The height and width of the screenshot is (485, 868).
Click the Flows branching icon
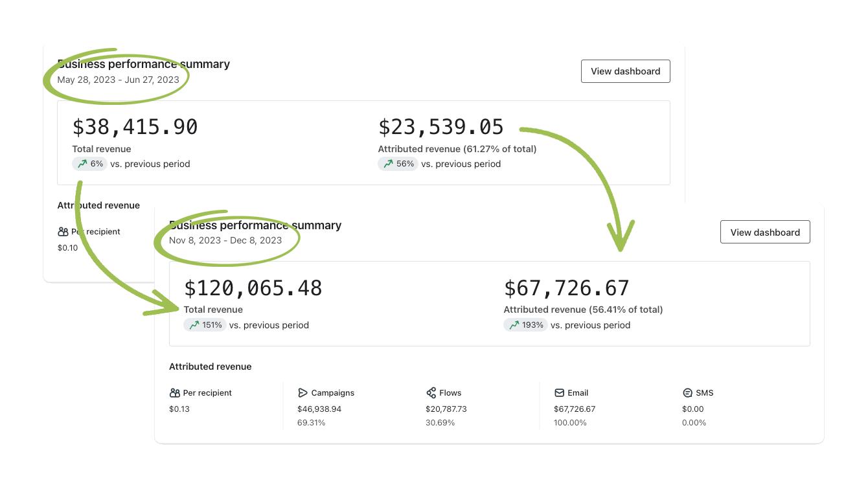431,393
